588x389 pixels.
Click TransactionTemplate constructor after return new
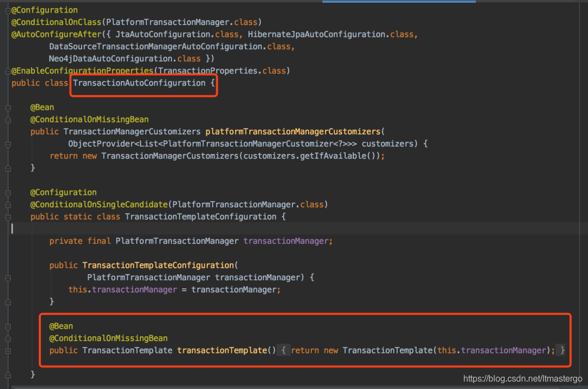pos(388,350)
